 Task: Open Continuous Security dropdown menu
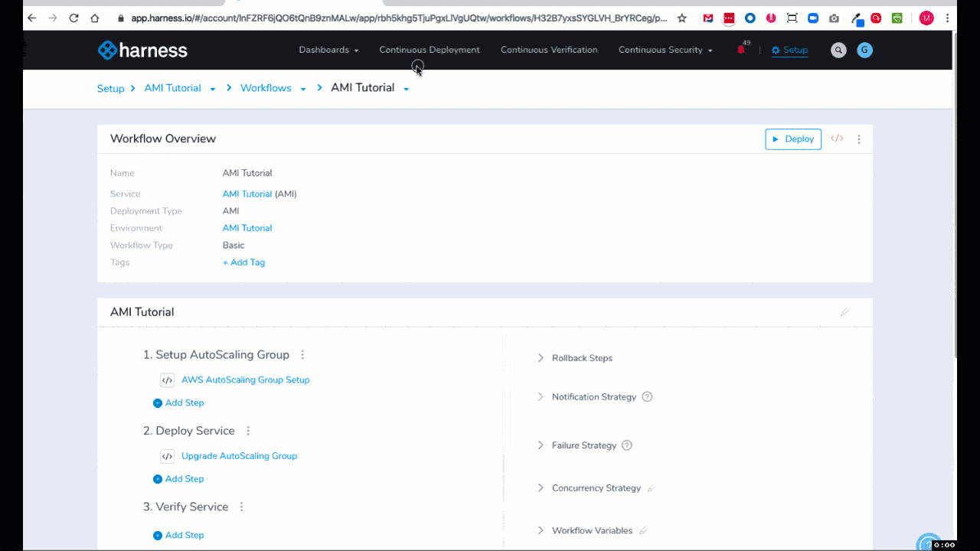coord(665,50)
